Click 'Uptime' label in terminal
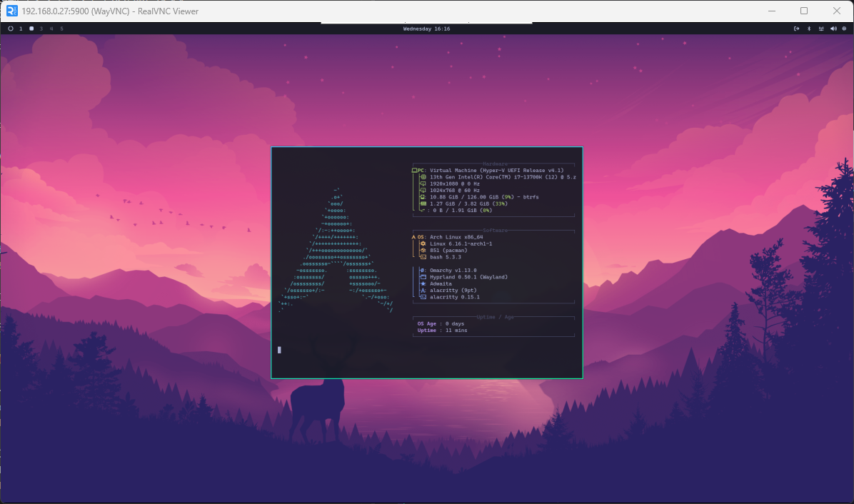Image resolution: width=854 pixels, height=504 pixels. 427,331
